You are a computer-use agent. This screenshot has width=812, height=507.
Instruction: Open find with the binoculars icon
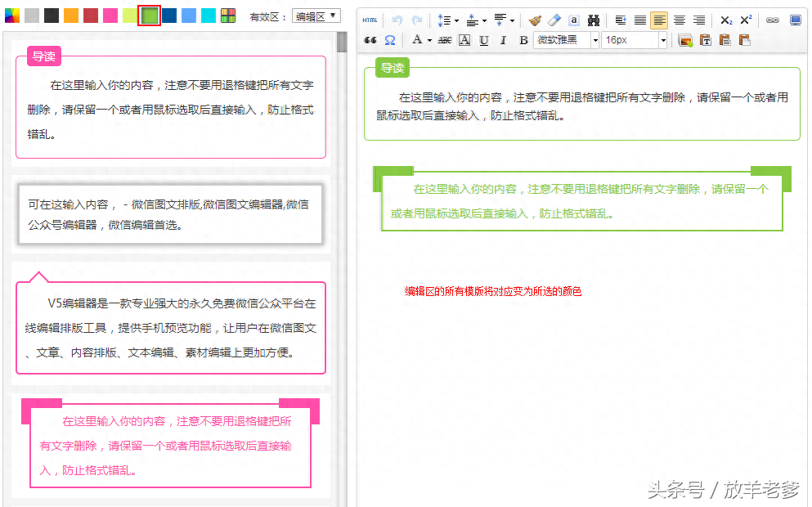[x=594, y=20]
